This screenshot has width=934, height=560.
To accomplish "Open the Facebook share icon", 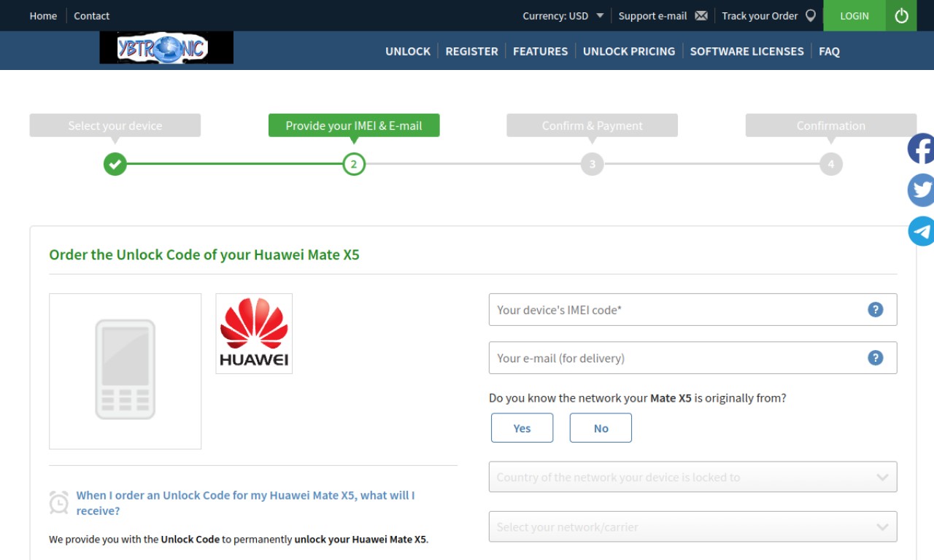I will (921, 149).
